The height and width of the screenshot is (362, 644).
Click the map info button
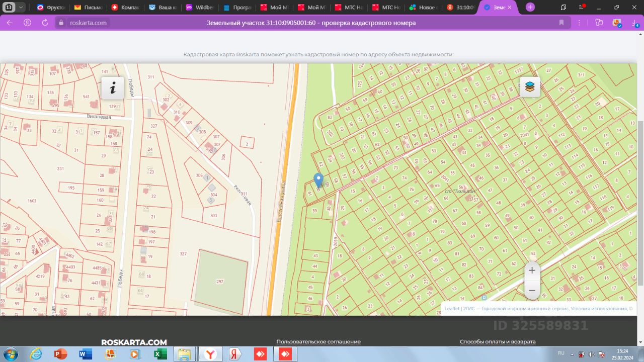coord(113,88)
